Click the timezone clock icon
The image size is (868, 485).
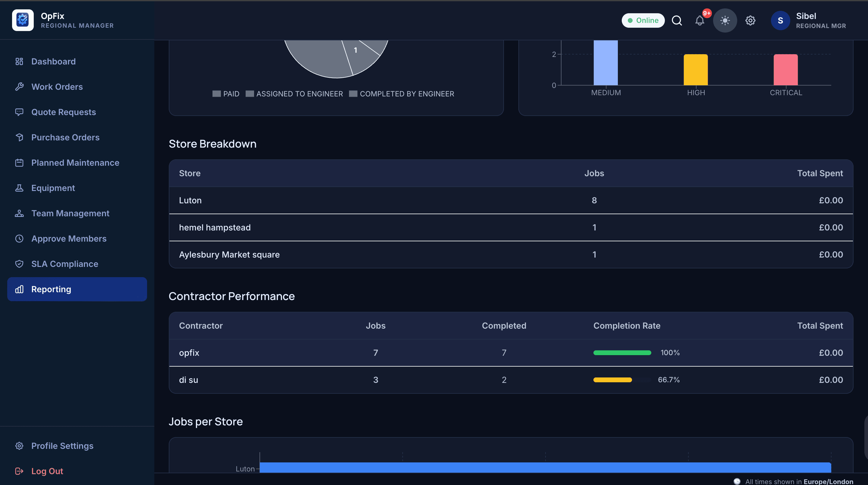(737, 481)
